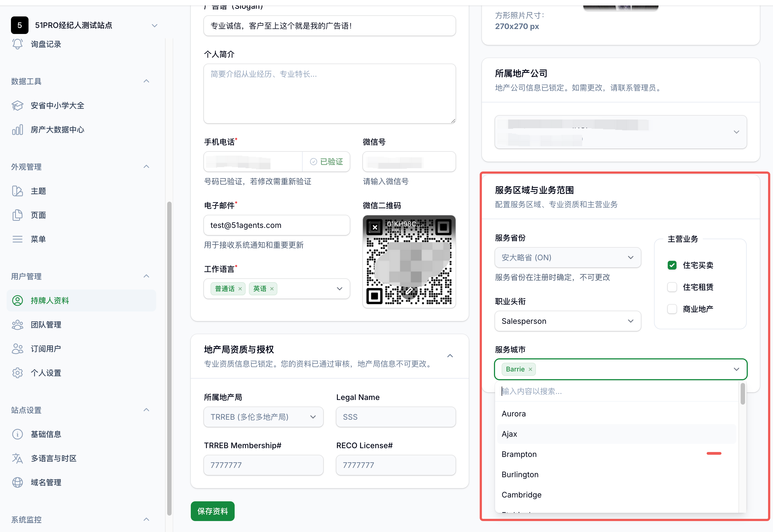The height and width of the screenshot is (532, 773).
Task: Collapse the 站点设置 sidebar section
Action: [x=146, y=410]
